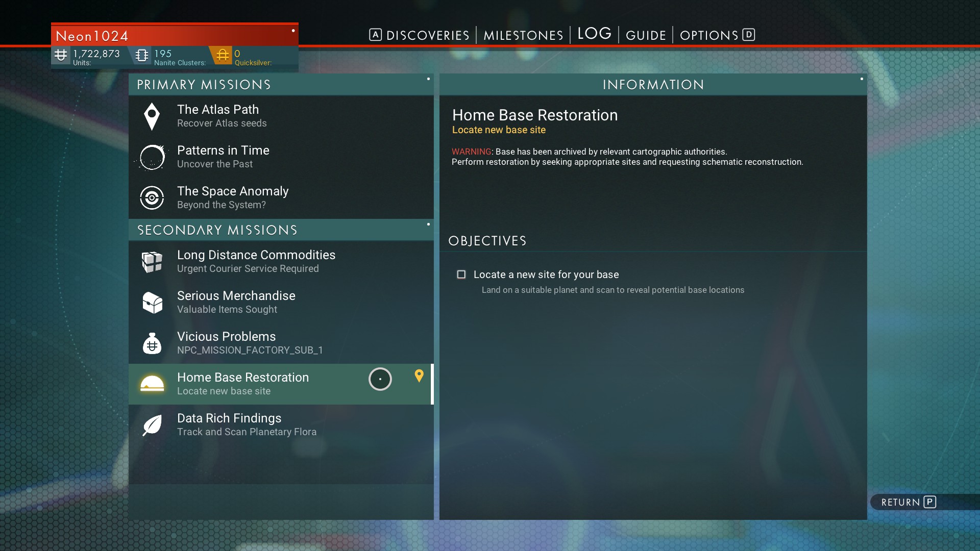
Task: Select the Long Distance Commodities mission icon
Action: pos(152,261)
